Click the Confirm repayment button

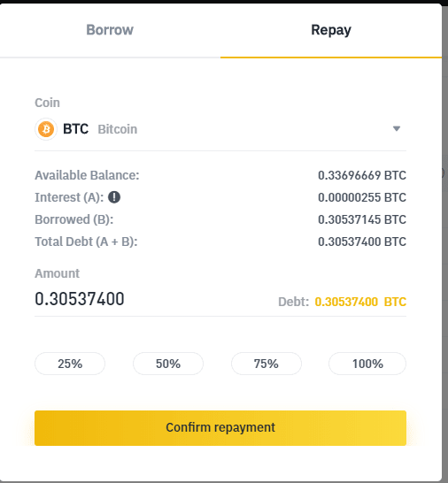pyautogui.click(x=220, y=428)
